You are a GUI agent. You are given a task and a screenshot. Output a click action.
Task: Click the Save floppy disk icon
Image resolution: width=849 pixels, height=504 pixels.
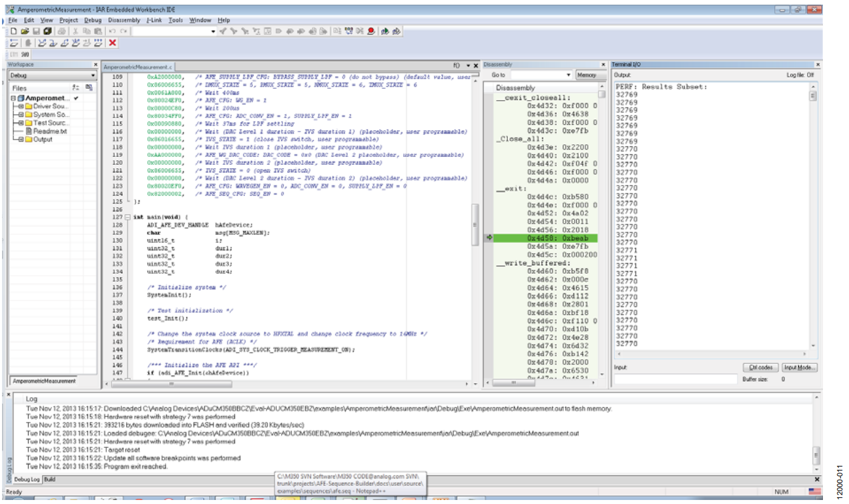pyautogui.click(x=36, y=31)
